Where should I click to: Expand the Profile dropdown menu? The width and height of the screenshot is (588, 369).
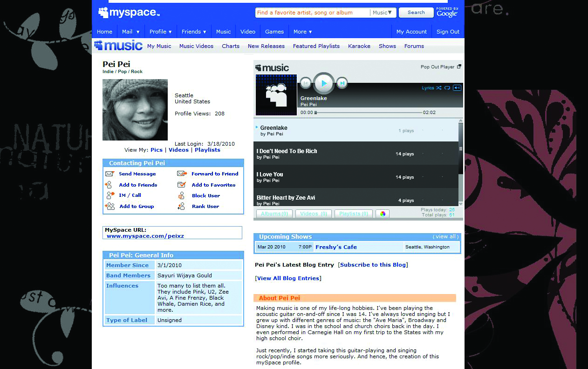pyautogui.click(x=161, y=32)
